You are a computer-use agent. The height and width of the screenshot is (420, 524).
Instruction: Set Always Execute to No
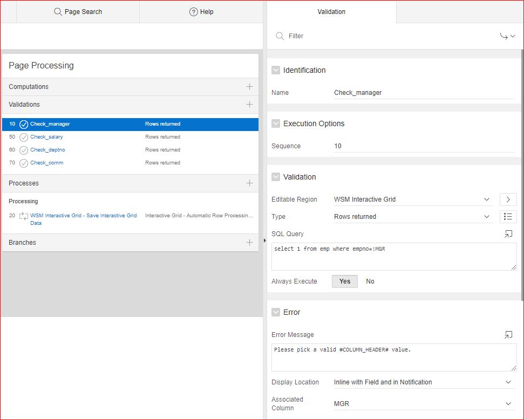370,281
